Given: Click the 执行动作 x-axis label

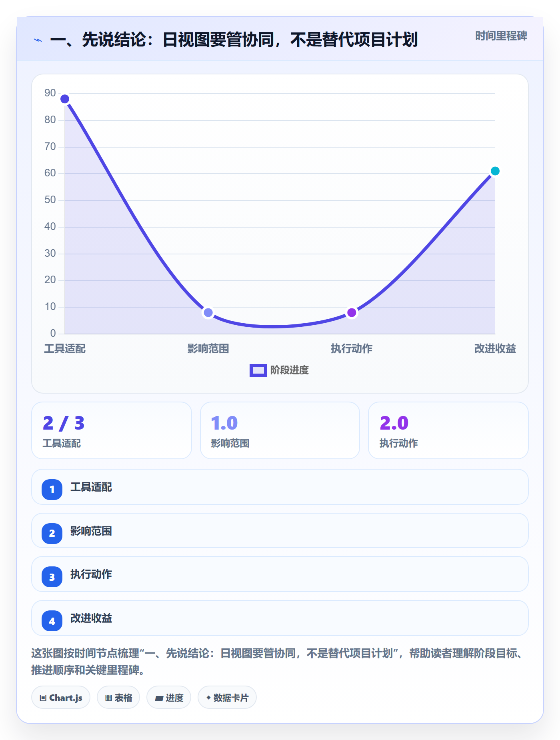Looking at the screenshot, I should point(352,348).
